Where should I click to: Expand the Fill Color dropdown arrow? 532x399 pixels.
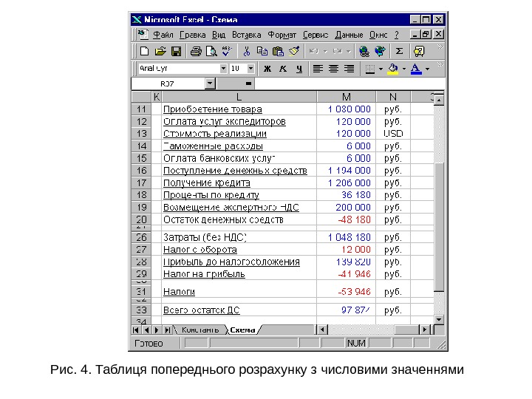[403, 69]
